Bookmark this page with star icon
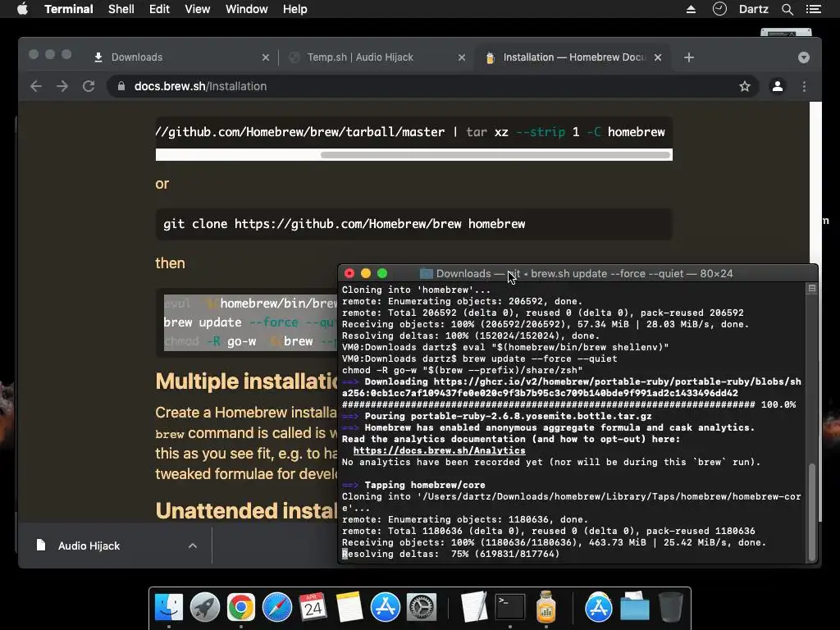 point(745,86)
